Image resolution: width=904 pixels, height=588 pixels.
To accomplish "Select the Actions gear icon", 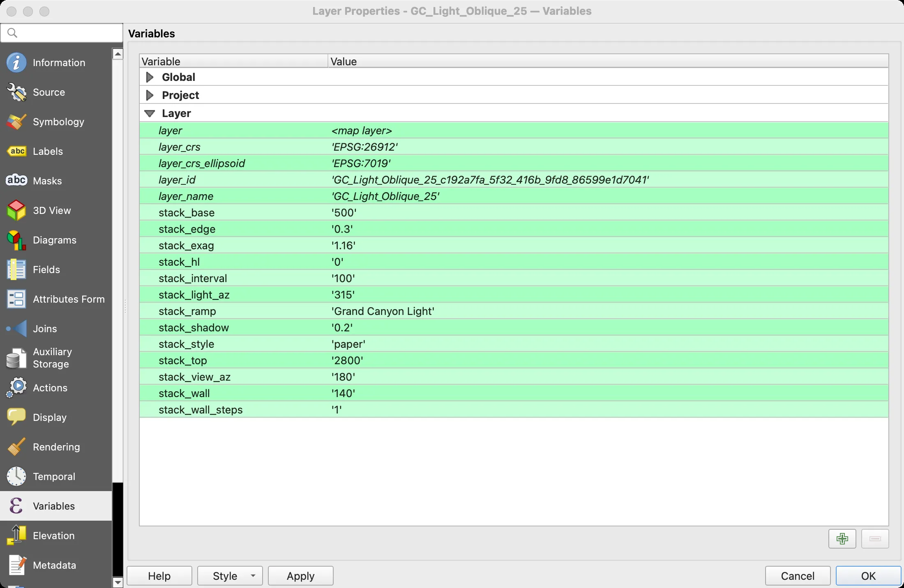I will 16,388.
